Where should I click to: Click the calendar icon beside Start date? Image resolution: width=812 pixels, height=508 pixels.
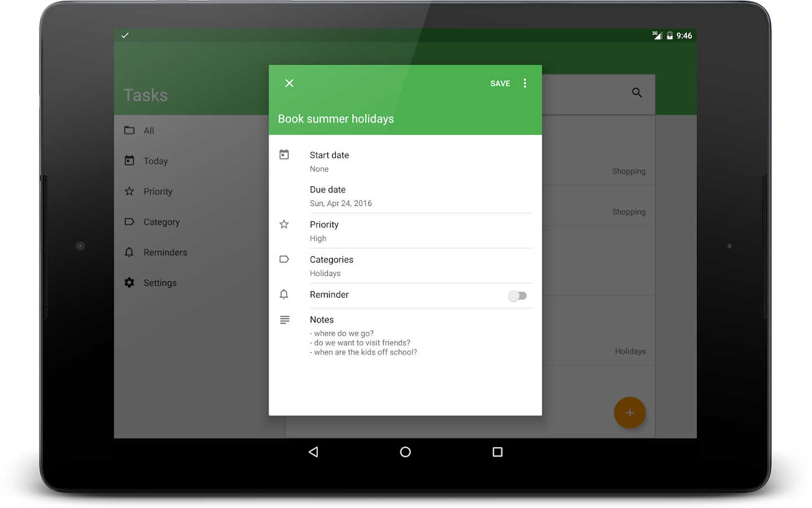[284, 154]
